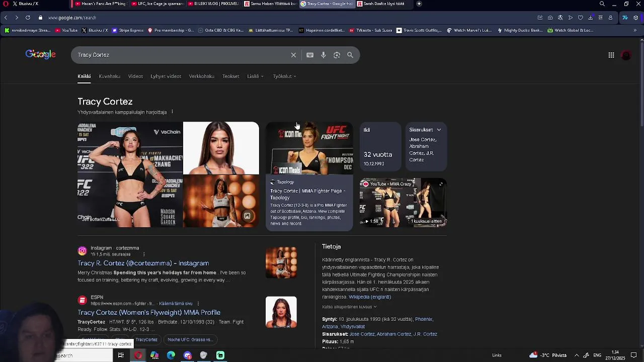Open Tracy Cortez ESPN MMA Profile link
Viewport: 644px width, 362px height.
pyautogui.click(x=149, y=313)
